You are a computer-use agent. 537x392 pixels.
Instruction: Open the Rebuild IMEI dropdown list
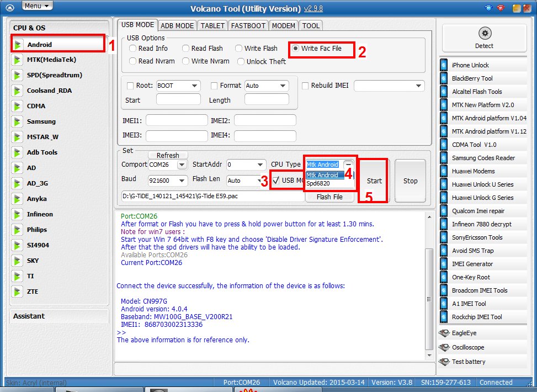[418, 86]
